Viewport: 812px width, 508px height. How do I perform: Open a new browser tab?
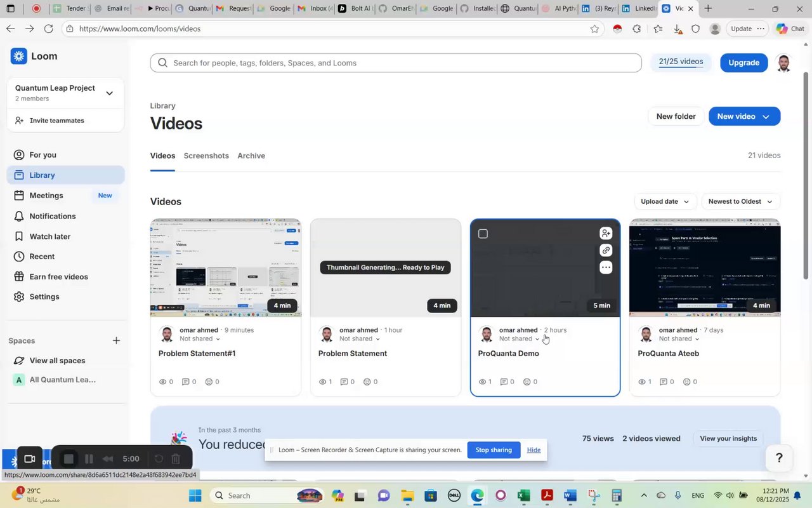coord(708,9)
